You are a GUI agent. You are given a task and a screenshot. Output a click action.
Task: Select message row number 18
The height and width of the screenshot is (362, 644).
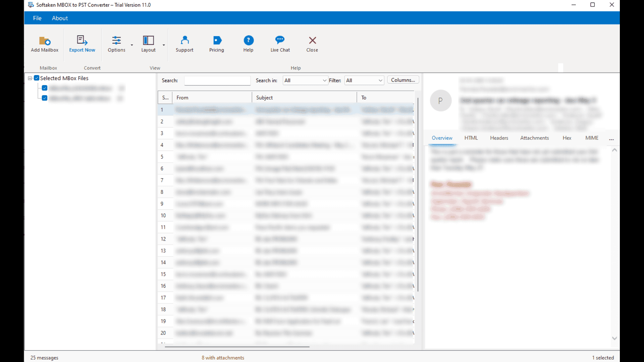tap(286, 309)
